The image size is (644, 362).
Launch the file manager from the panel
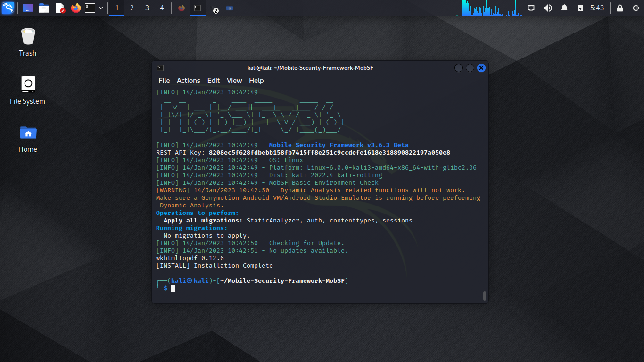pos(44,8)
